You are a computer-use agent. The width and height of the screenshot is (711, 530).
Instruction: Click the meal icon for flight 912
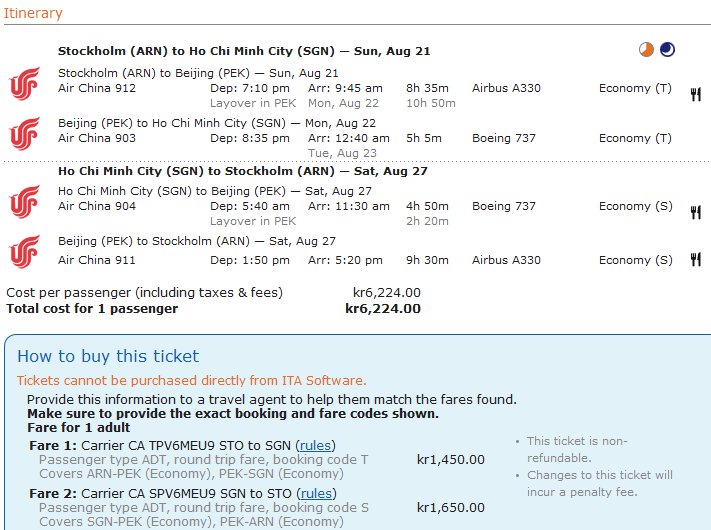[x=696, y=94]
